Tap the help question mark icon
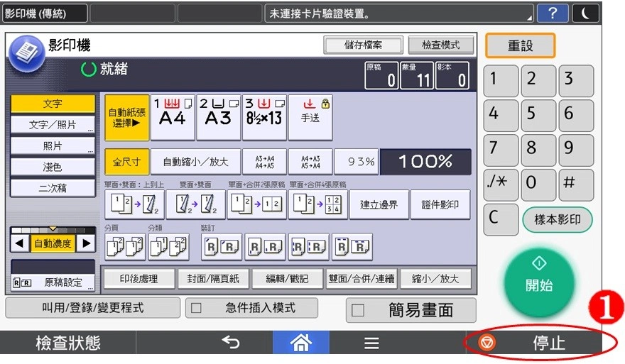 click(x=553, y=13)
